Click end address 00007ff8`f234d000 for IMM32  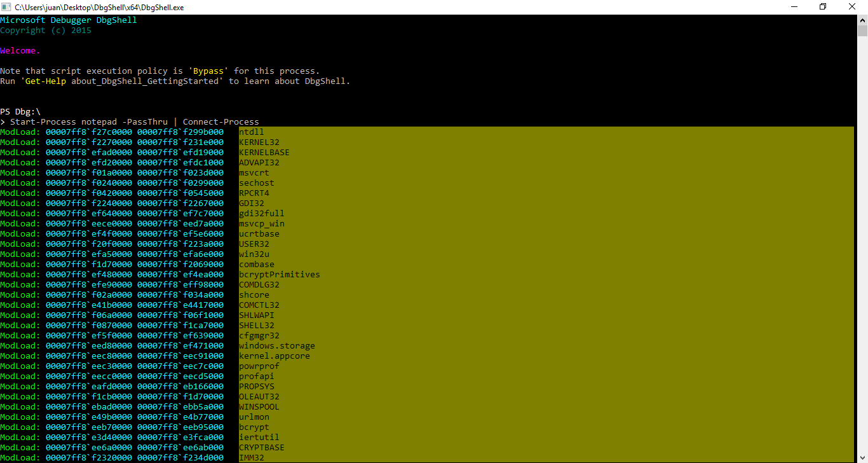(180, 458)
